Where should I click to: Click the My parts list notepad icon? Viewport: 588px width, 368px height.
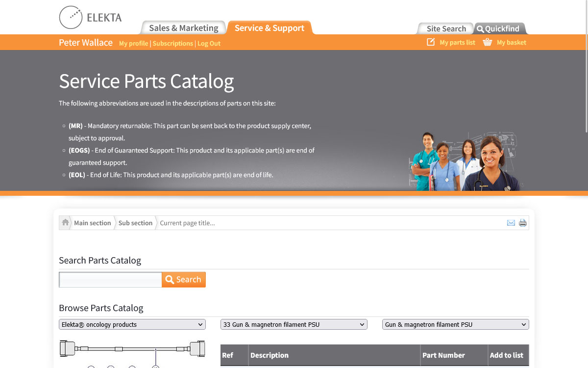point(431,42)
